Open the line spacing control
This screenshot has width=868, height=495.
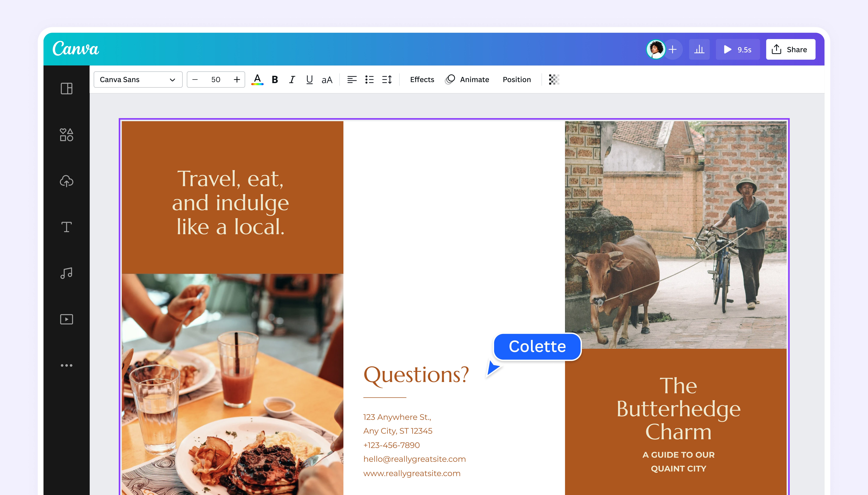(387, 80)
